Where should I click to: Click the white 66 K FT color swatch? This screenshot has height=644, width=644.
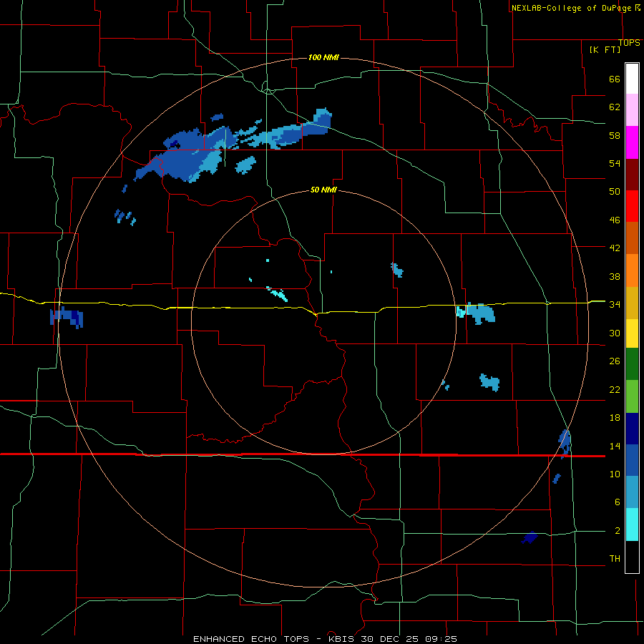point(632,79)
